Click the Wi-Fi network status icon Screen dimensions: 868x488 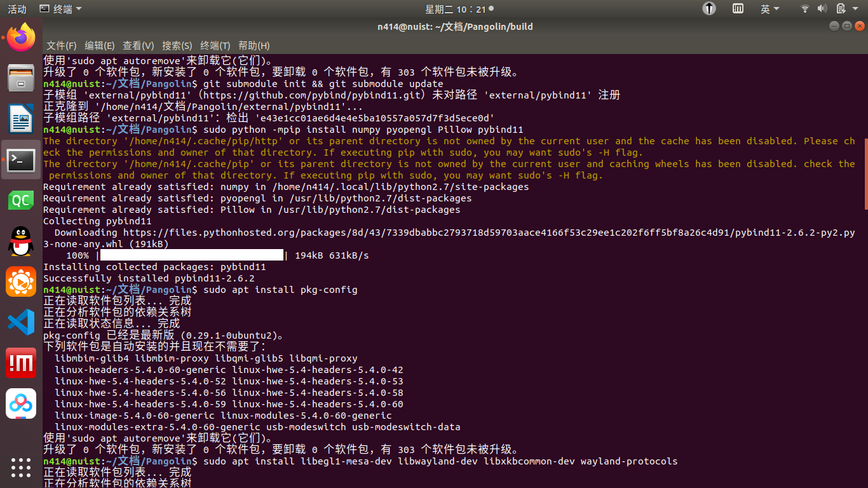(x=805, y=9)
